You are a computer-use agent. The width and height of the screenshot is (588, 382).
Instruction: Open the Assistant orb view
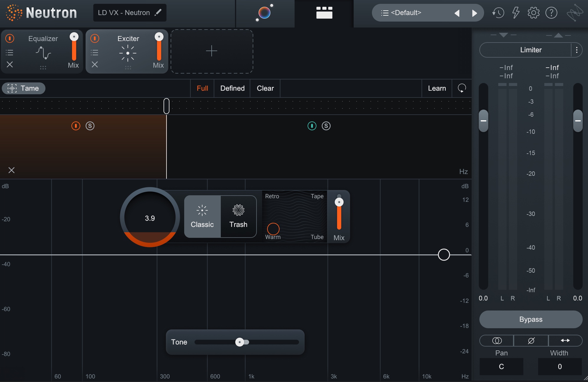265,13
